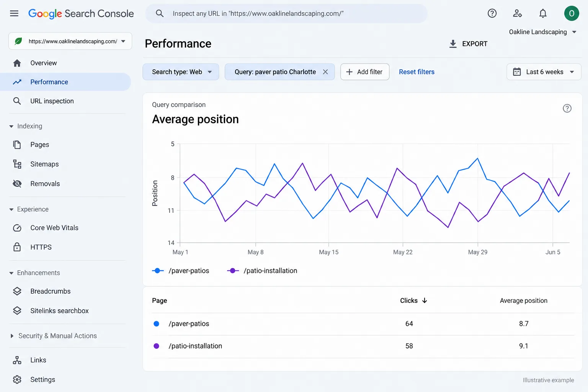This screenshot has width=588, height=392.
Task: Open the Removals page
Action: [x=65, y=184]
